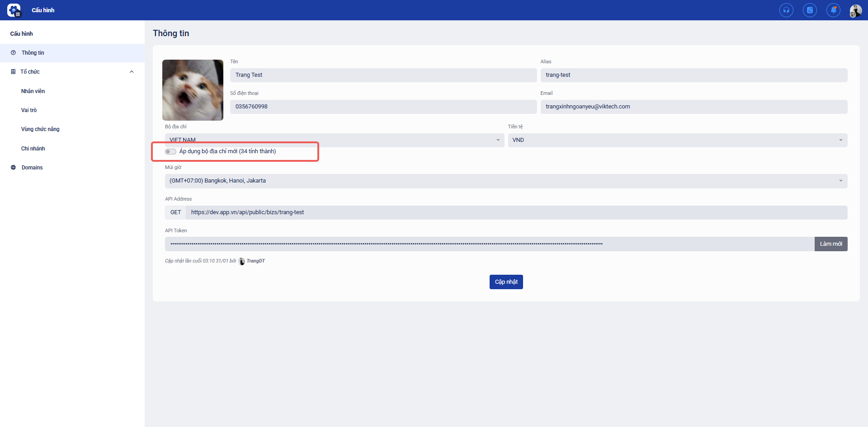This screenshot has height=427, width=868.
Task: Open the notifications bell icon
Action: 833,10
